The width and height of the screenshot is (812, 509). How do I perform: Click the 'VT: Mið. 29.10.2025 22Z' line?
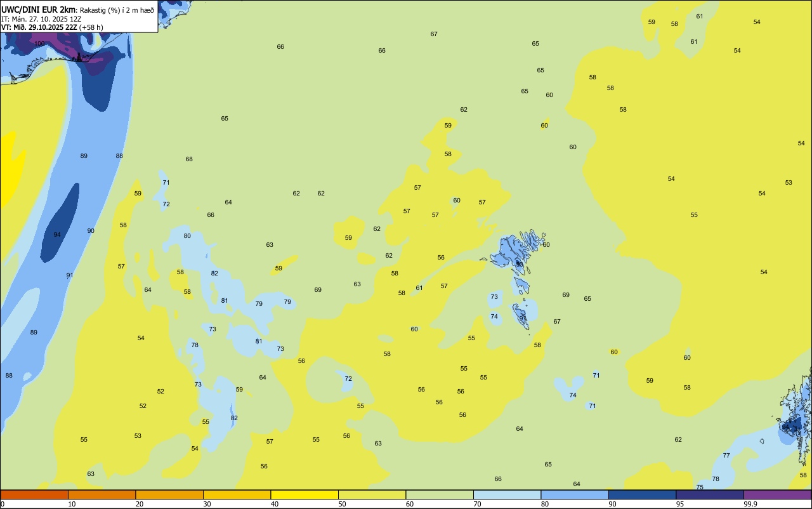(x=39, y=27)
